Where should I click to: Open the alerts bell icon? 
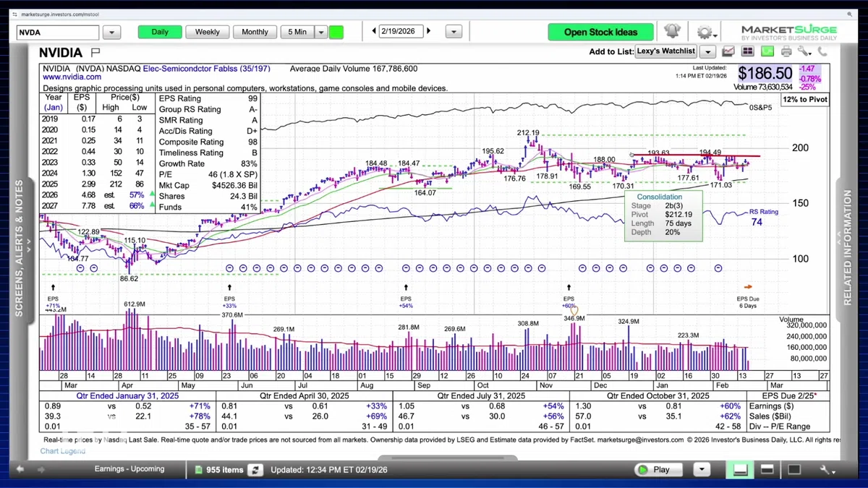(x=672, y=32)
